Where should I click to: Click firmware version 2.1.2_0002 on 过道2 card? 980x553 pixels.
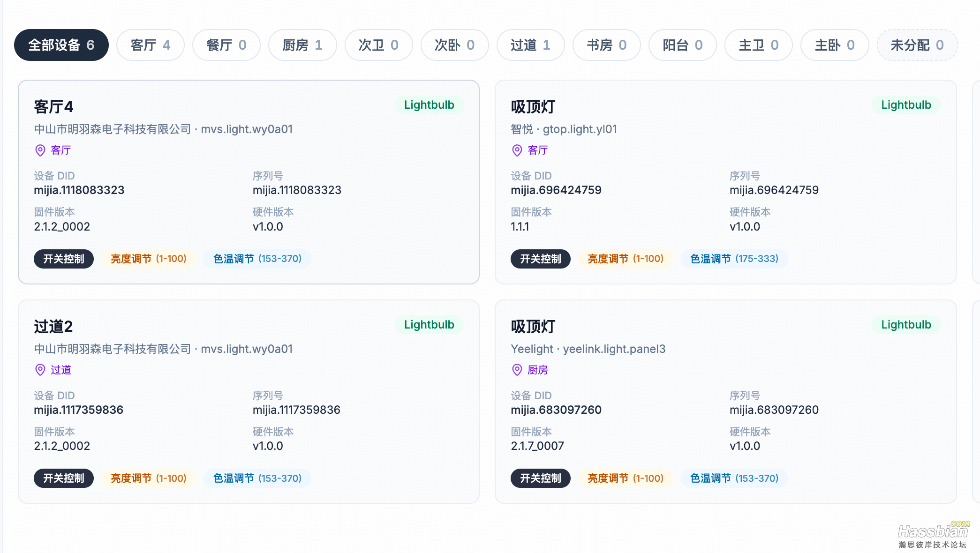click(62, 446)
